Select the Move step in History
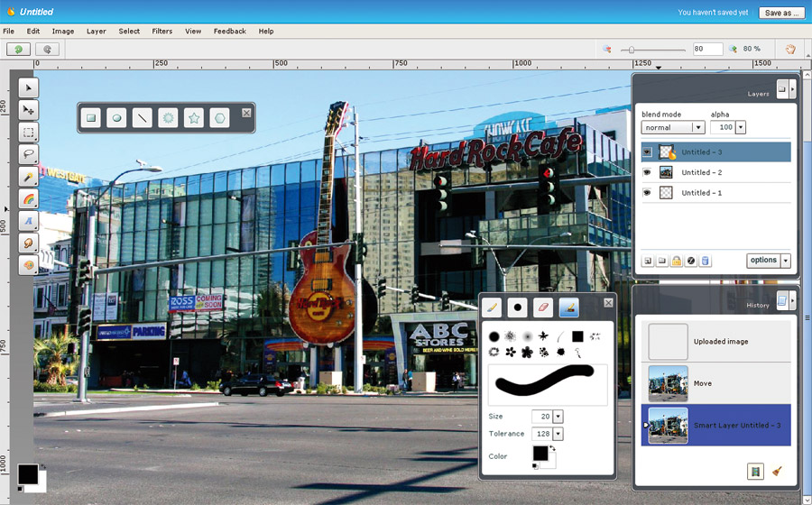Viewport: 812px width, 505px height. pos(715,383)
